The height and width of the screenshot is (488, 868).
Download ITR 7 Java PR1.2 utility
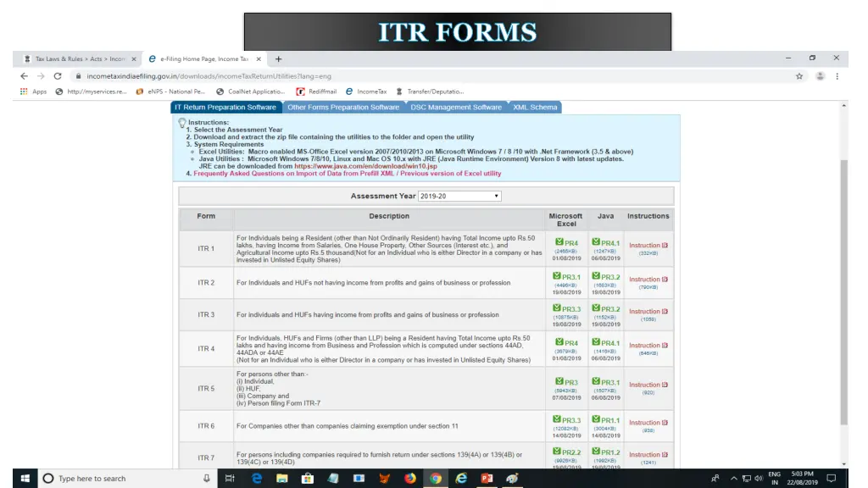pos(605,452)
